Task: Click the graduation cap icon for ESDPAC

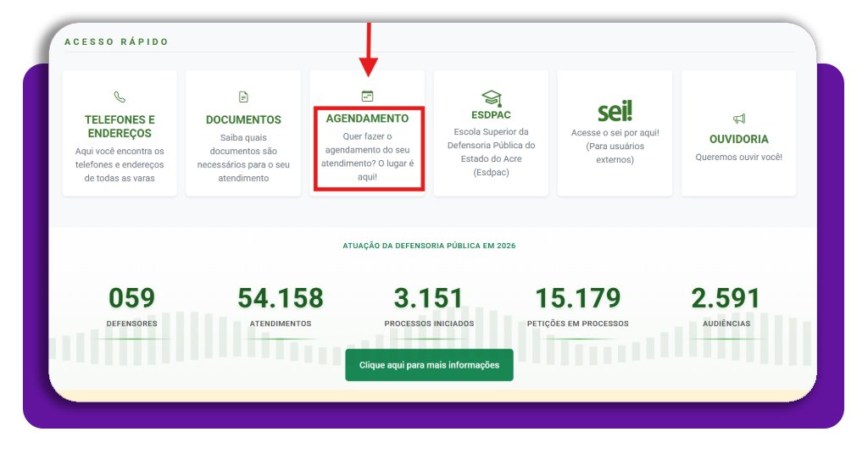Action: point(491,97)
